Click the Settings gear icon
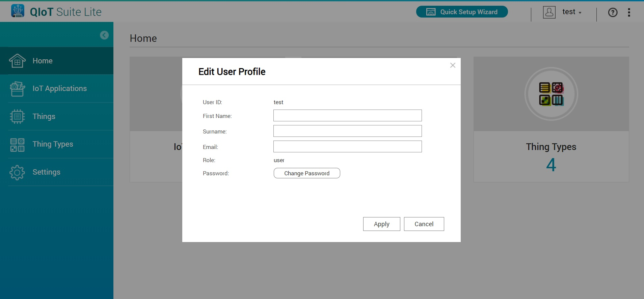Image resolution: width=644 pixels, height=299 pixels. pos(17,172)
